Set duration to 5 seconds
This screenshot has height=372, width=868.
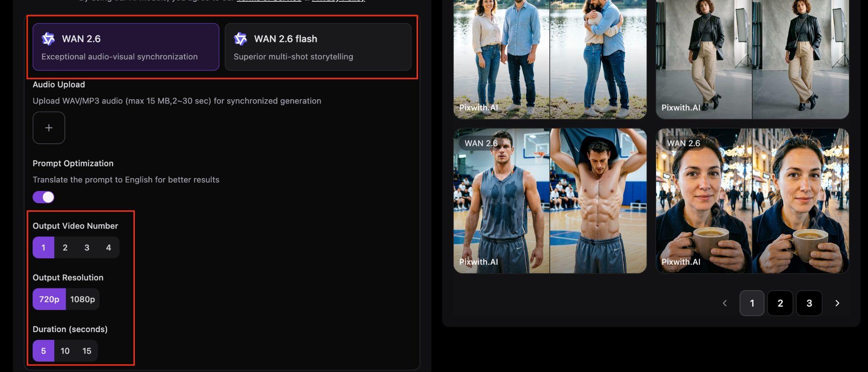point(43,351)
